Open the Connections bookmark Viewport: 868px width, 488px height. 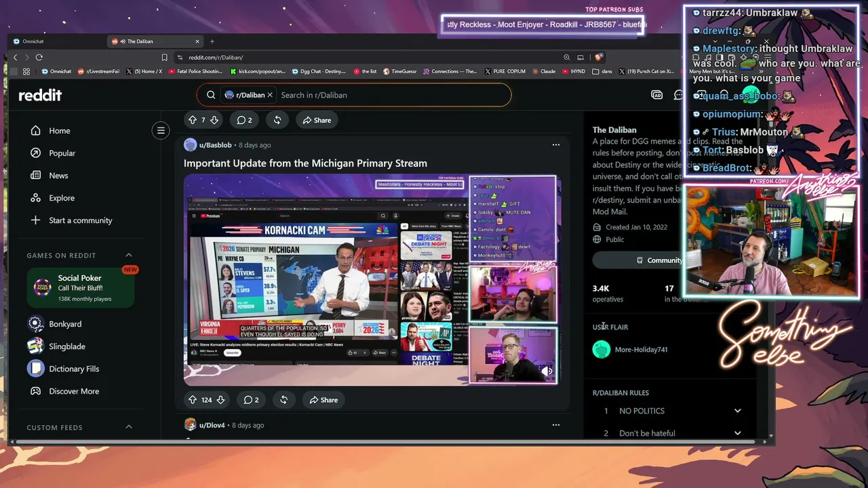pos(450,71)
